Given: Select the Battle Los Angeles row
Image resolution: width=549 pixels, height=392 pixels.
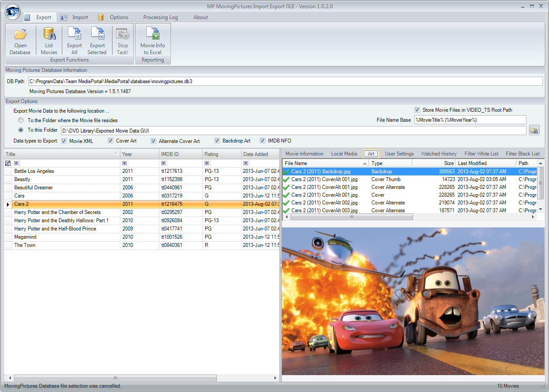Looking at the screenshot, I should coord(142,171).
